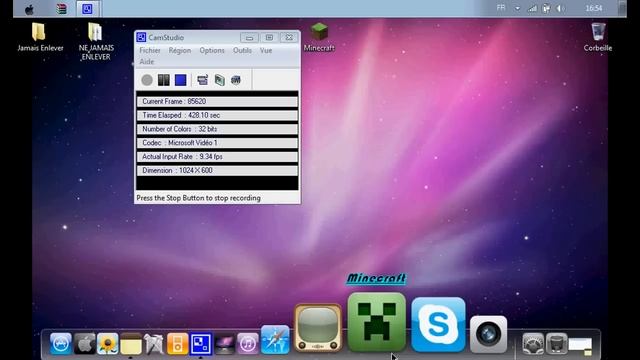Image resolution: width=640 pixels, height=360 pixels.
Task: Open the Vue menu
Action: coord(266,50)
